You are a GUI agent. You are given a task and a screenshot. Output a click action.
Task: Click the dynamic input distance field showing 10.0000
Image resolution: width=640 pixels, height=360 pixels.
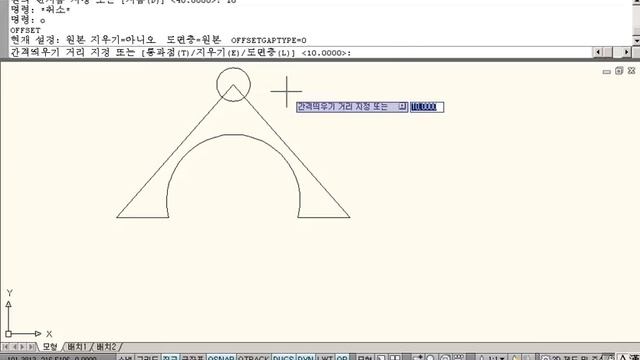click(x=427, y=107)
